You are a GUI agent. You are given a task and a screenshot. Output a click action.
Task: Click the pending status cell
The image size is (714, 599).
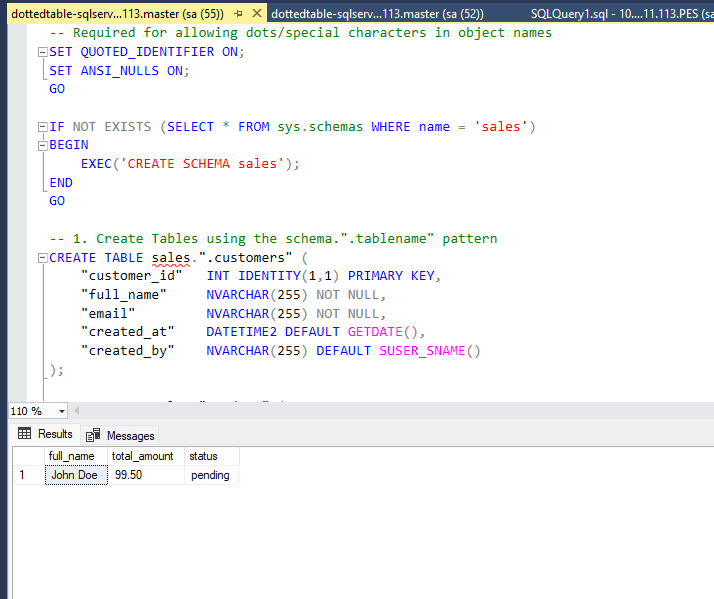click(x=210, y=475)
